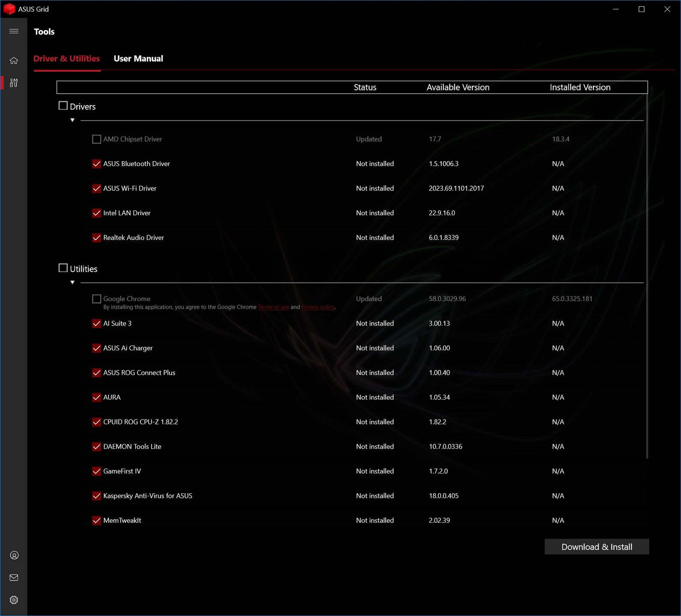Click the Wi-Fi version 2023.69.1101.2017
Screen dimensions: 681x616
456,188
